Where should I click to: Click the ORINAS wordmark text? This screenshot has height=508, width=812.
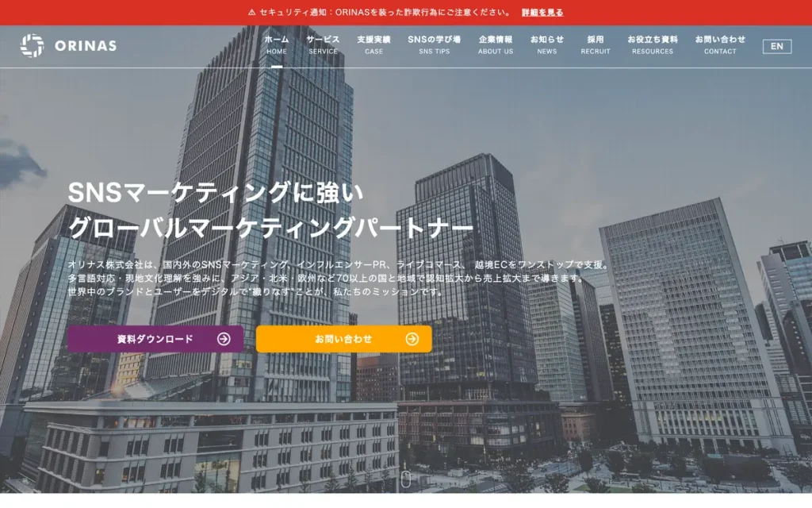click(86, 46)
